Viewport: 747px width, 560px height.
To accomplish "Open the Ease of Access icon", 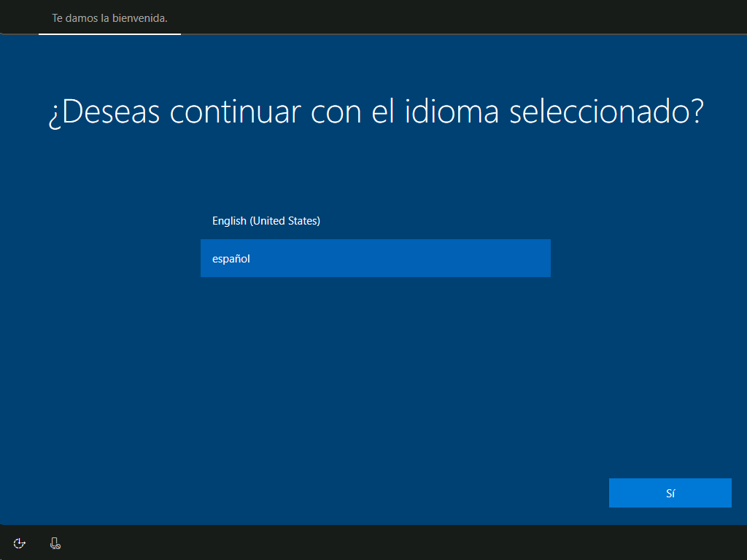I will pyautogui.click(x=20, y=542).
